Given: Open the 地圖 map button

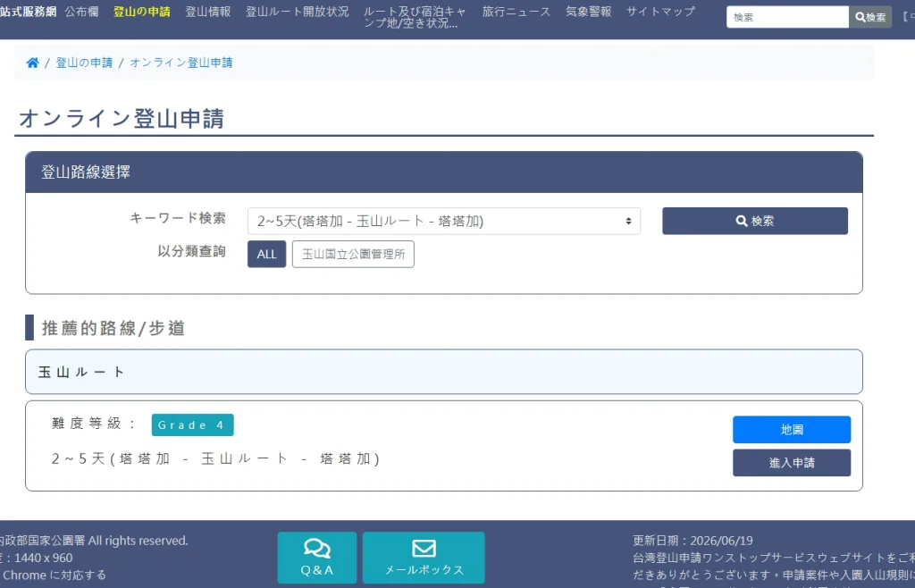Looking at the screenshot, I should pos(792,429).
